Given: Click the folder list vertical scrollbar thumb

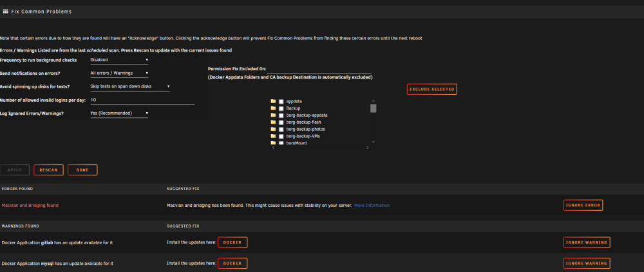Looking at the screenshot, I should click(374, 108).
